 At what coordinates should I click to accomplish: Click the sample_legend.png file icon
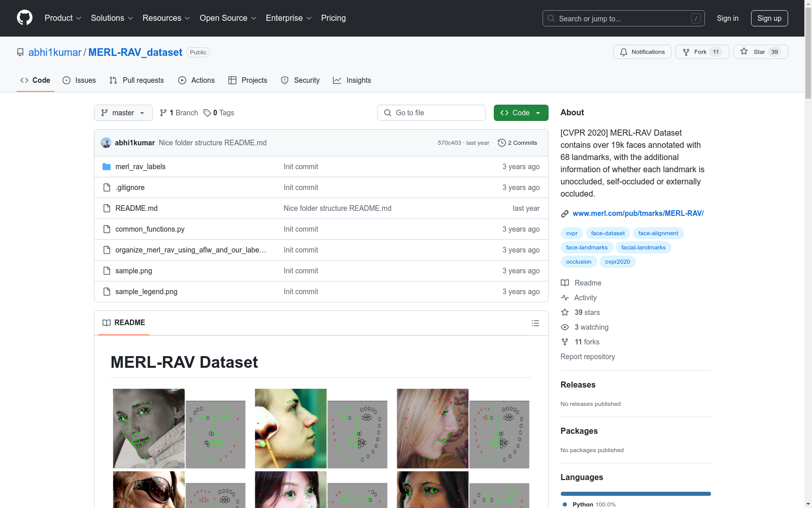point(107,292)
